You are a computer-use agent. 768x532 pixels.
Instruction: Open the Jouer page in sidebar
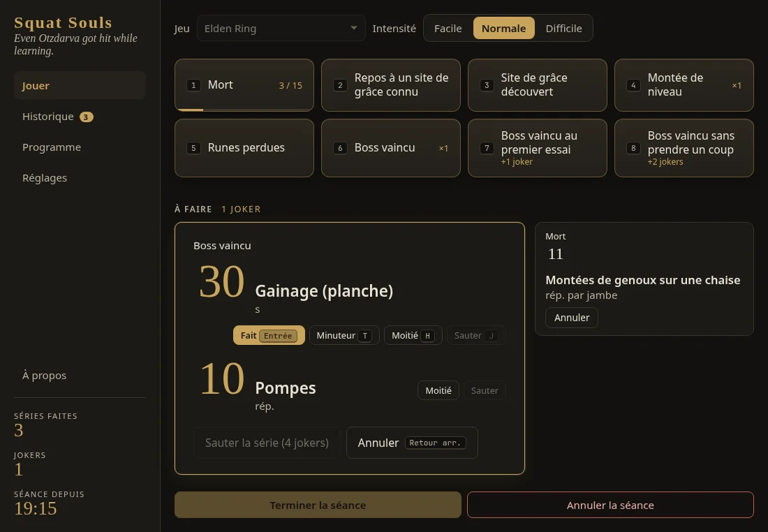80,86
